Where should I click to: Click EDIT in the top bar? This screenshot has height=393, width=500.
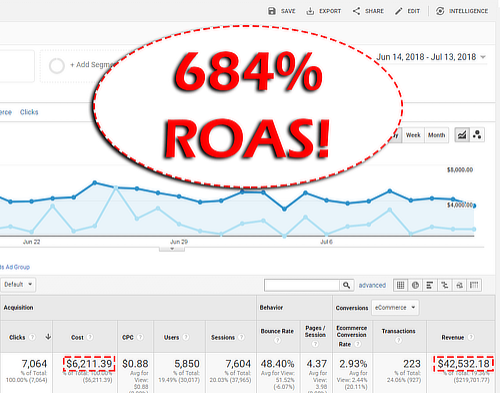407,11
